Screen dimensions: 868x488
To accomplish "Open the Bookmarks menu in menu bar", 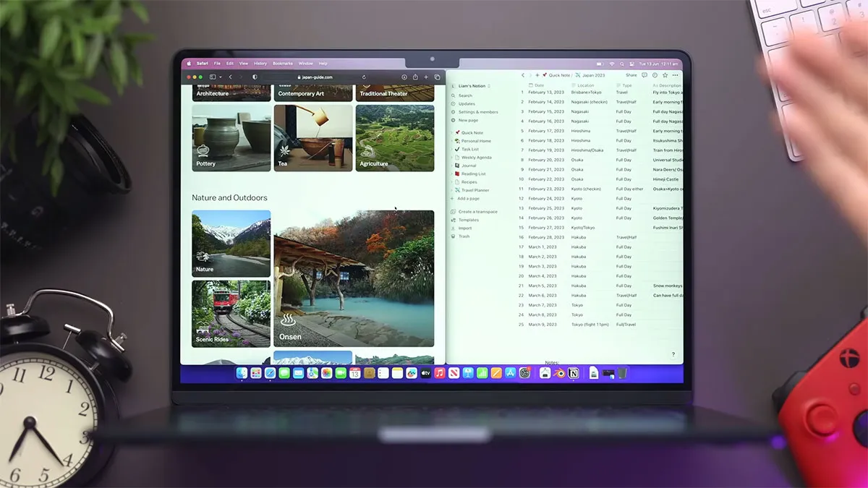I will (x=283, y=64).
